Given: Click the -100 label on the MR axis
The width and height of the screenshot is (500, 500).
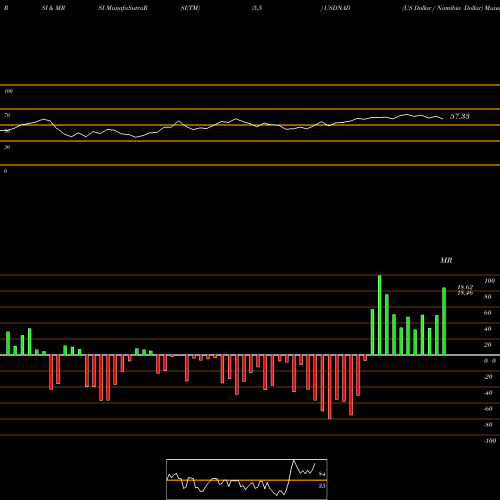Looking at the screenshot, I should coord(489,441).
